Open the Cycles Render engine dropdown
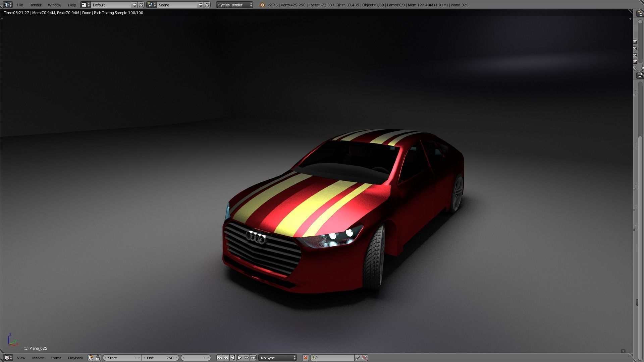644x362 pixels. tap(234, 5)
